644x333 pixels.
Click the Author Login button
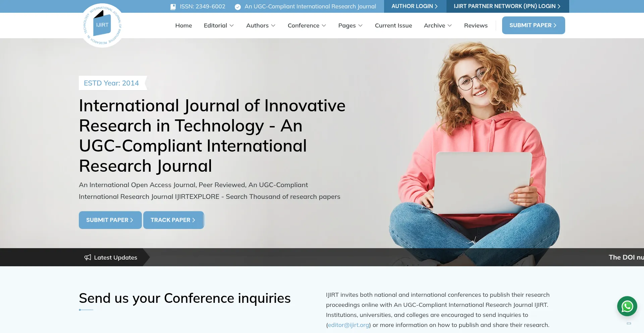tap(415, 6)
